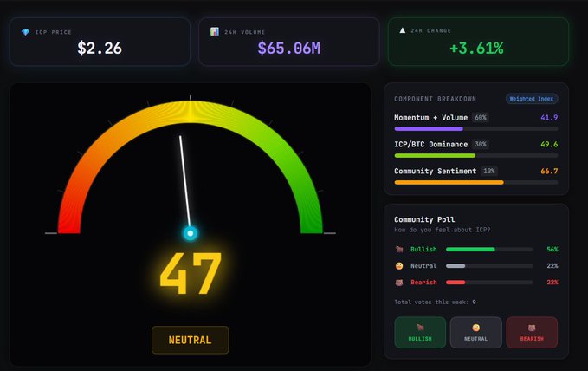Click the 56% Bullish percentage
This screenshot has width=588, height=371.
552,250
